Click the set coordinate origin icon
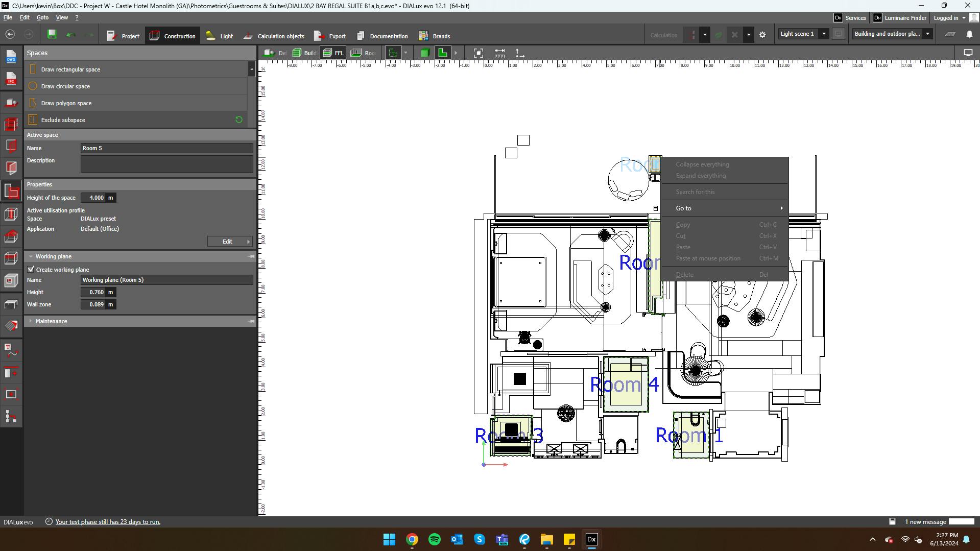Viewport: 980px width, 551px height. click(x=519, y=53)
